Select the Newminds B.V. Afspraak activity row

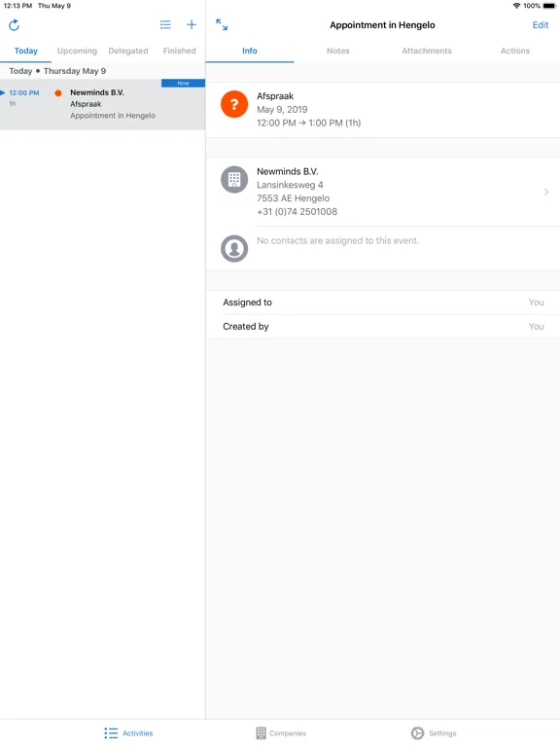tap(102, 104)
